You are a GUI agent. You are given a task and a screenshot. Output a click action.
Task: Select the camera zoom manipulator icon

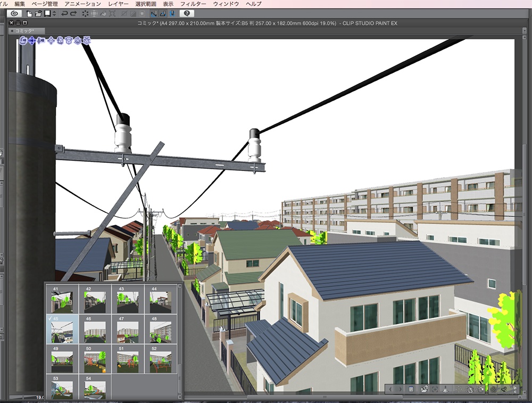41,40
